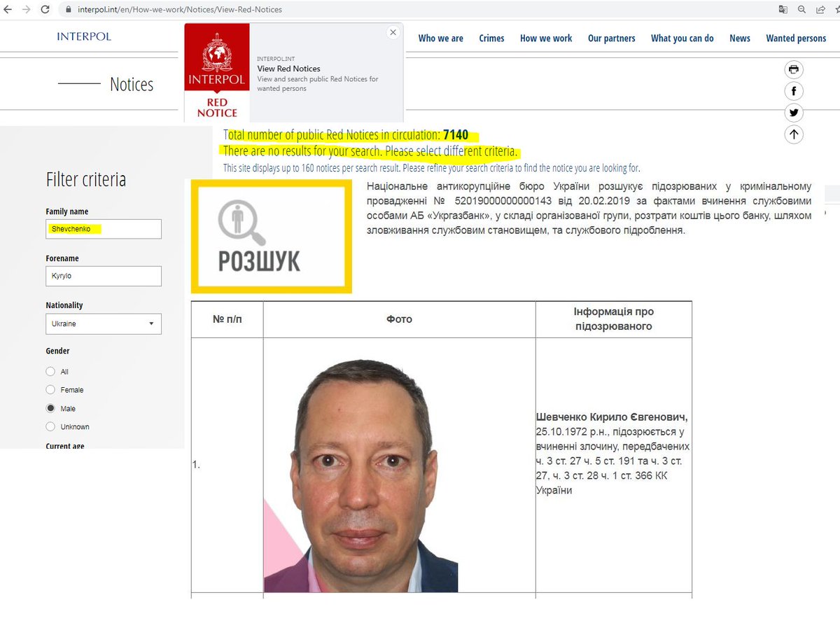Click the suspect photo in row 1
This screenshot has height=635, width=840.
tap(360, 476)
